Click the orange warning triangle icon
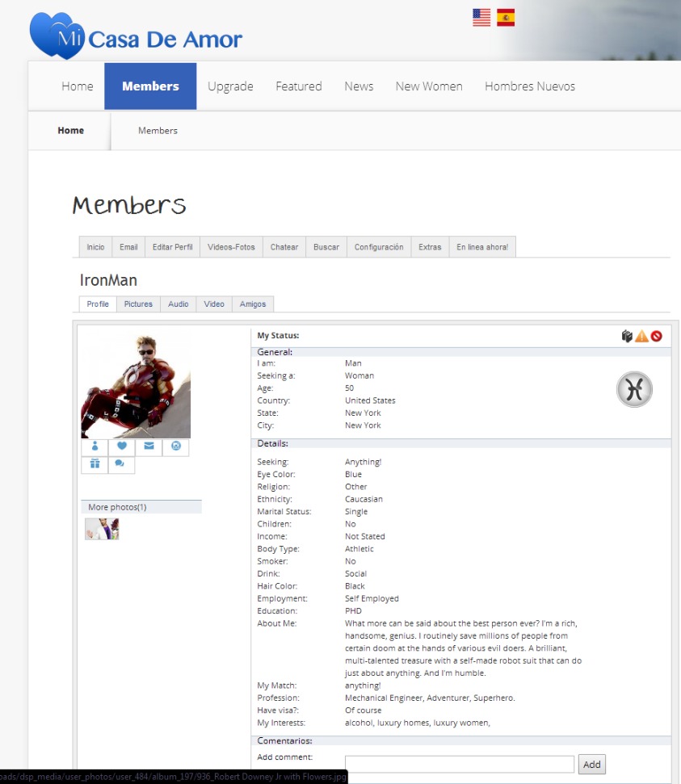681x784 pixels. pos(641,336)
